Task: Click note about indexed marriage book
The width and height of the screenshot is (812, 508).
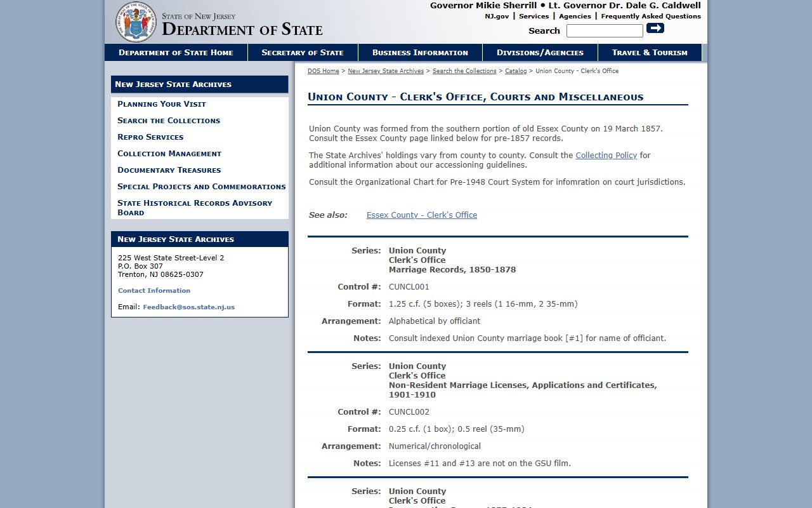Action: (x=527, y=338)
